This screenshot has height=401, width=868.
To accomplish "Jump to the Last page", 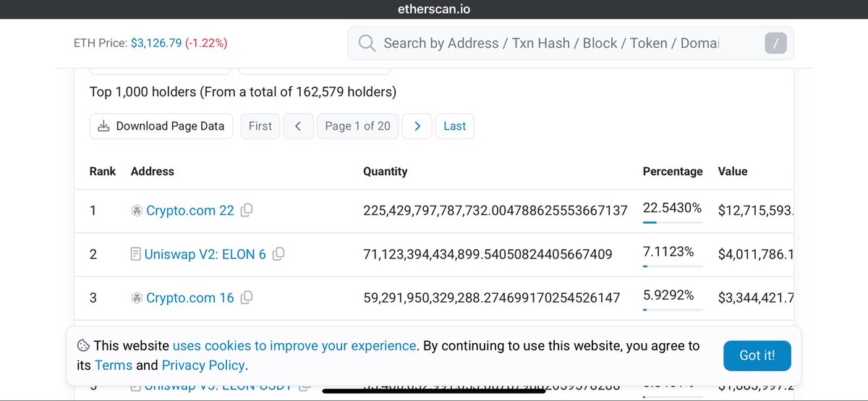I will coord(454,126).
